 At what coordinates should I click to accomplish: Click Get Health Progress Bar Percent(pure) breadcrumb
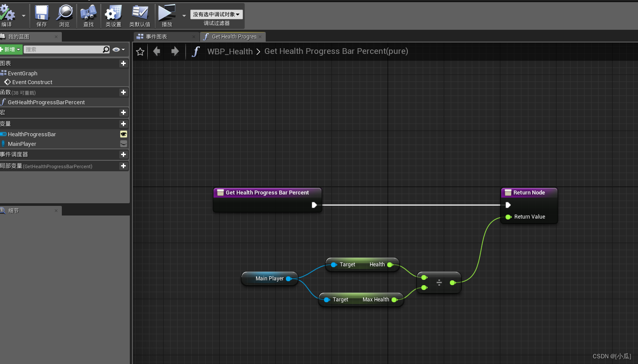click(336, 51)
